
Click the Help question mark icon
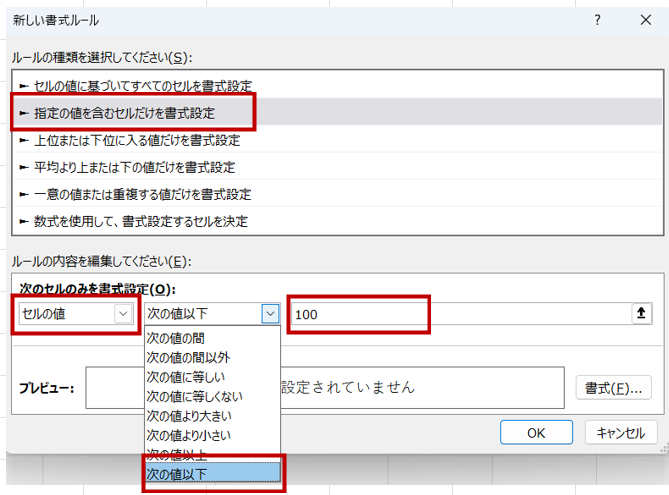click(598, 20)
